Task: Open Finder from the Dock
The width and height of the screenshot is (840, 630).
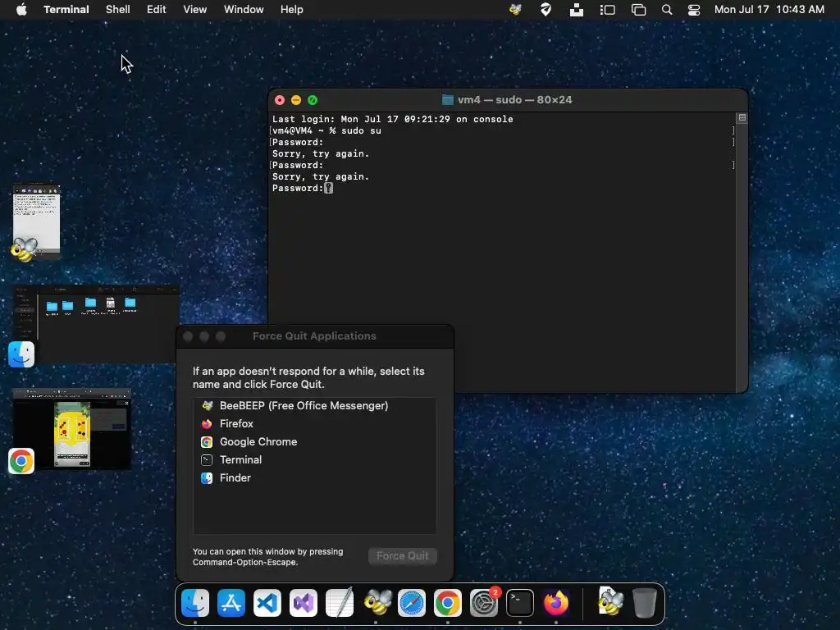Action: (195, 603)
